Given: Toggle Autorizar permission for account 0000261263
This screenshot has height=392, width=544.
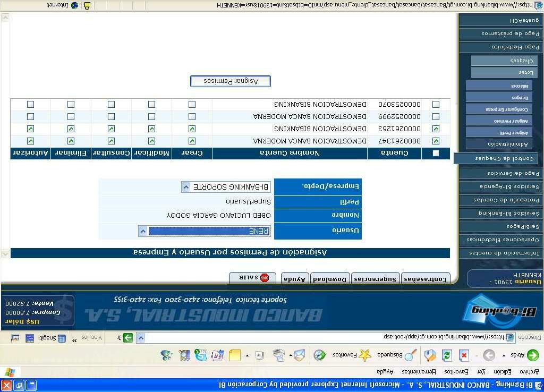Looking at the screenshot, I should pos(30,129).
